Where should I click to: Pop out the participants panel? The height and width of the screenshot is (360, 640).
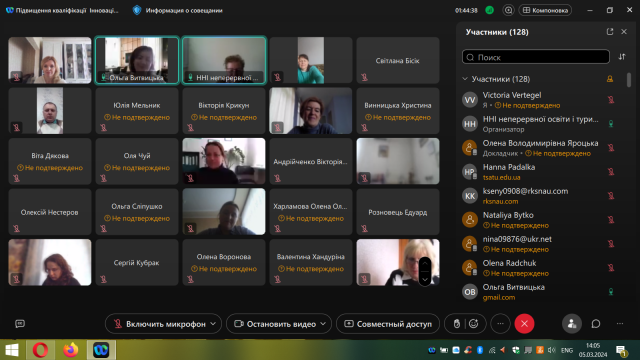click(x=610, y=32)
